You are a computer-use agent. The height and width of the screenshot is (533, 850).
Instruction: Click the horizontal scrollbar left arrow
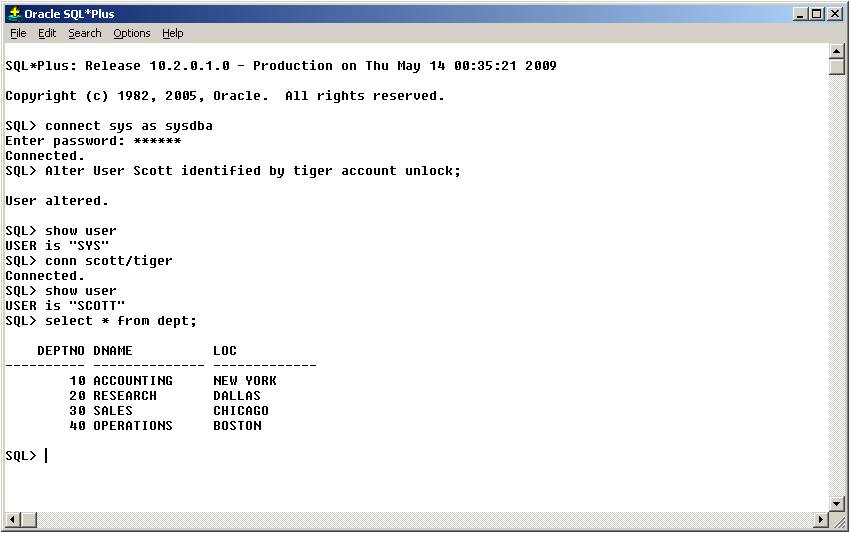click(13, 519)
